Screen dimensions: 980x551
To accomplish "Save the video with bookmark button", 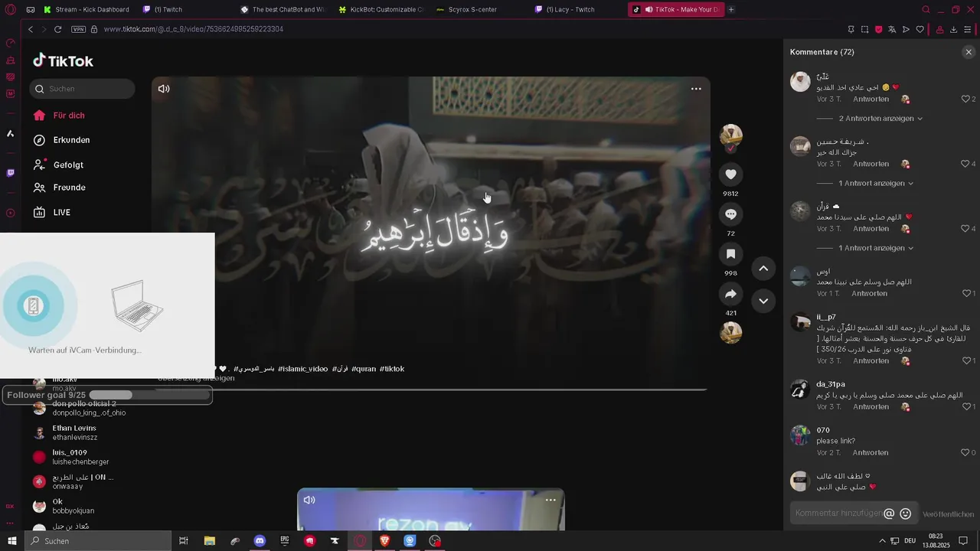I will pos(730,254).
